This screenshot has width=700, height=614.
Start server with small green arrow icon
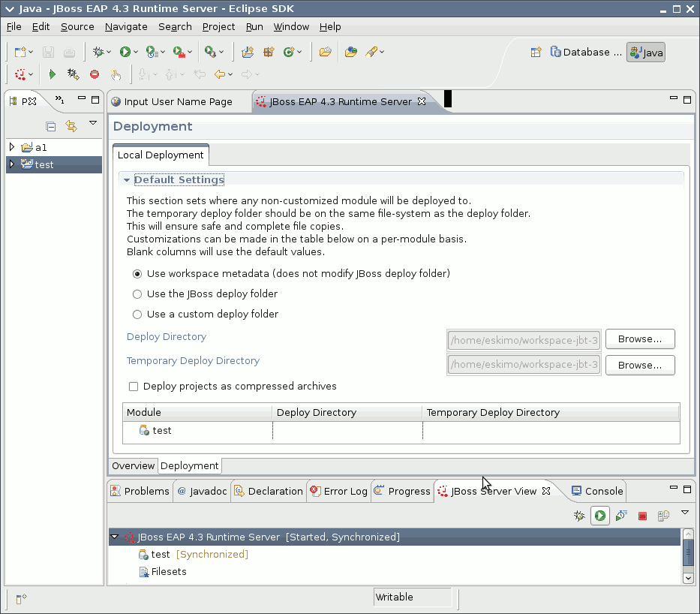point(53,74)
